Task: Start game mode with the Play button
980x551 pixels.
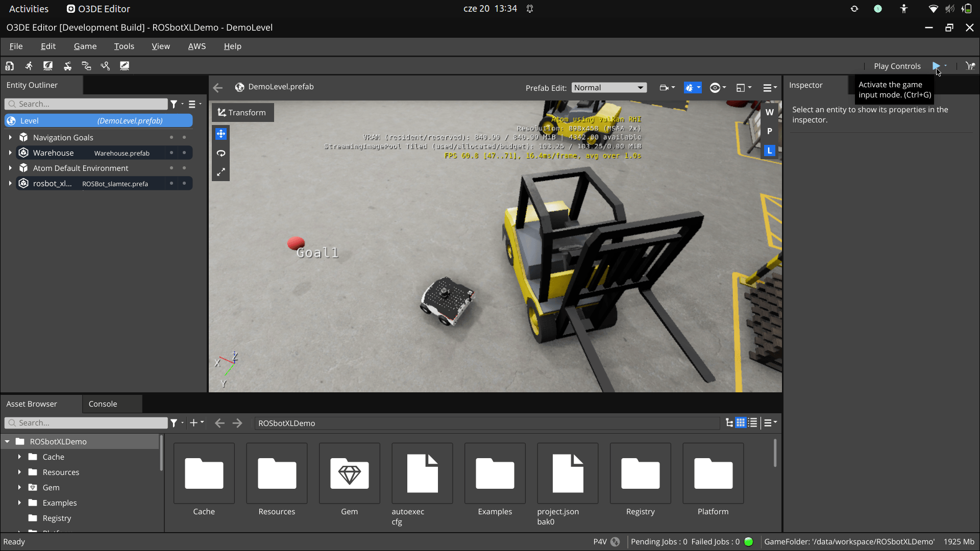Action: [936, 66]
